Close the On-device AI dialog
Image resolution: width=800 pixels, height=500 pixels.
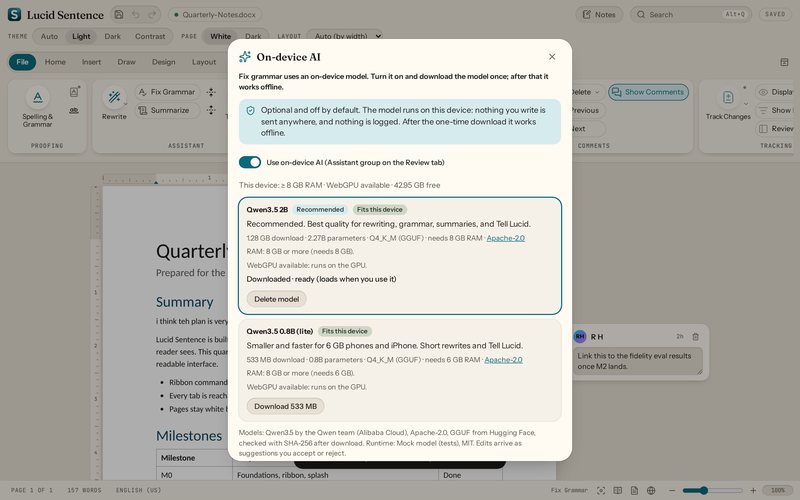[x=552, y=57]
